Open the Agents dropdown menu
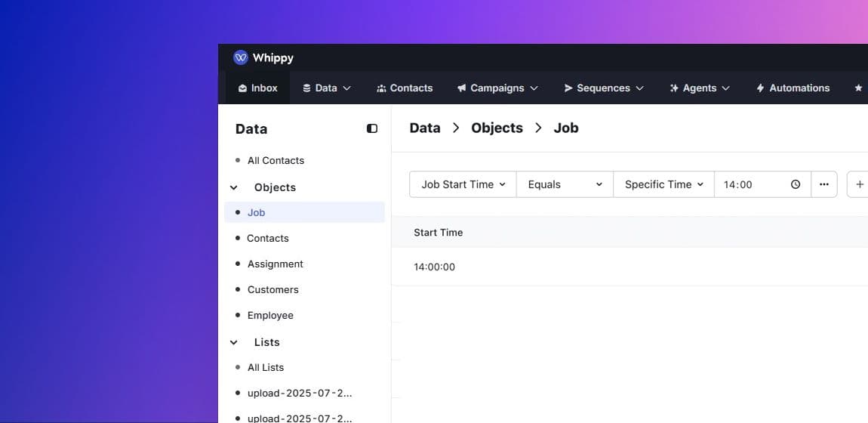868x423 pixels. (x=700, y=88)
